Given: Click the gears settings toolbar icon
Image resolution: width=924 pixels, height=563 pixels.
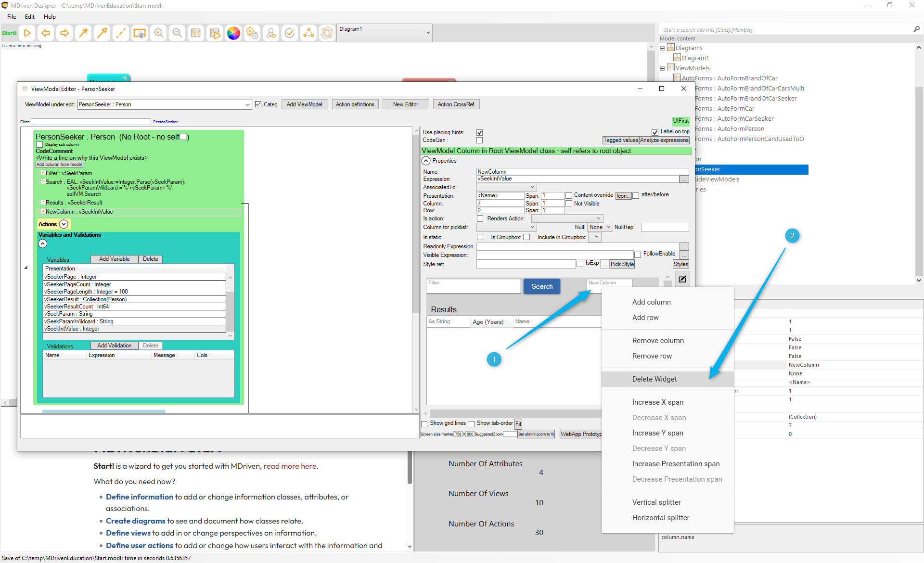Looking at the screenshot, I should coord(252,33).
